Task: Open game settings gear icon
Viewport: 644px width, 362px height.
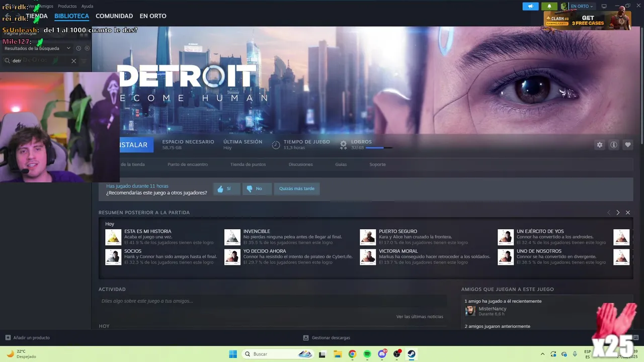Action: (x=600, y=145)
